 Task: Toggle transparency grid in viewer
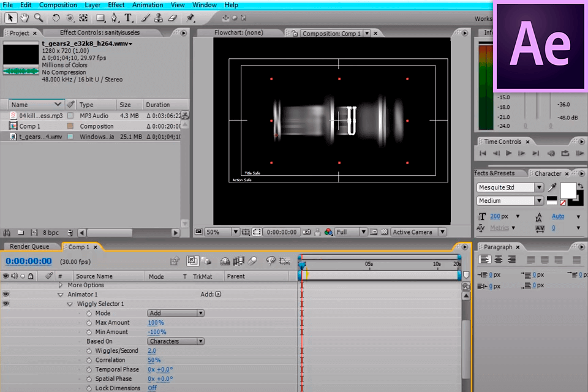click(385, 232)
